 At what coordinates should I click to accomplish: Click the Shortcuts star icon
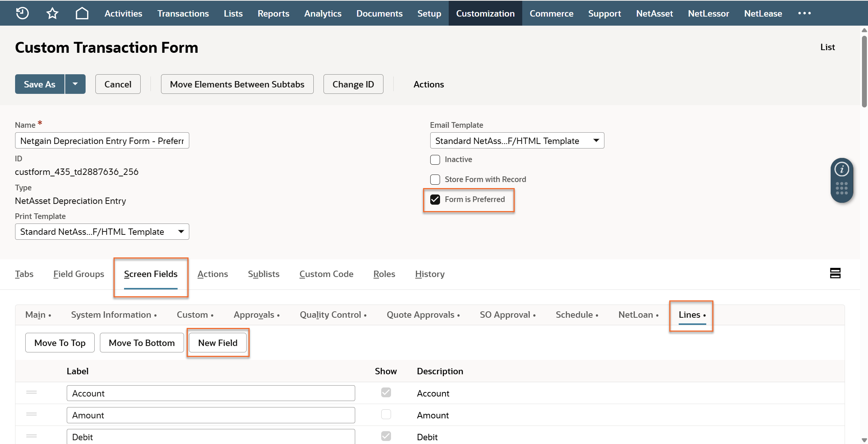coord(52,13)
